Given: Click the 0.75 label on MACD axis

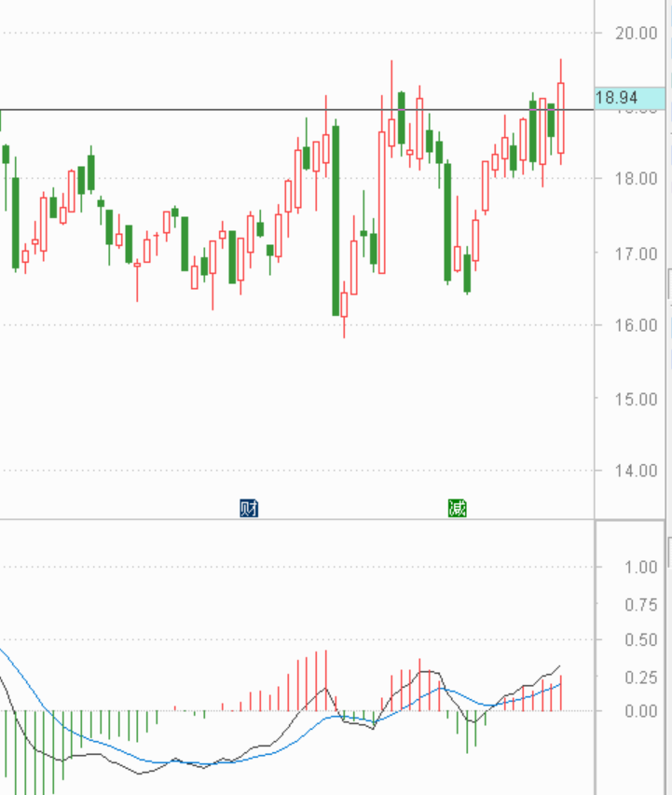Looking at the screenshot, I should (x=640, y=605).
